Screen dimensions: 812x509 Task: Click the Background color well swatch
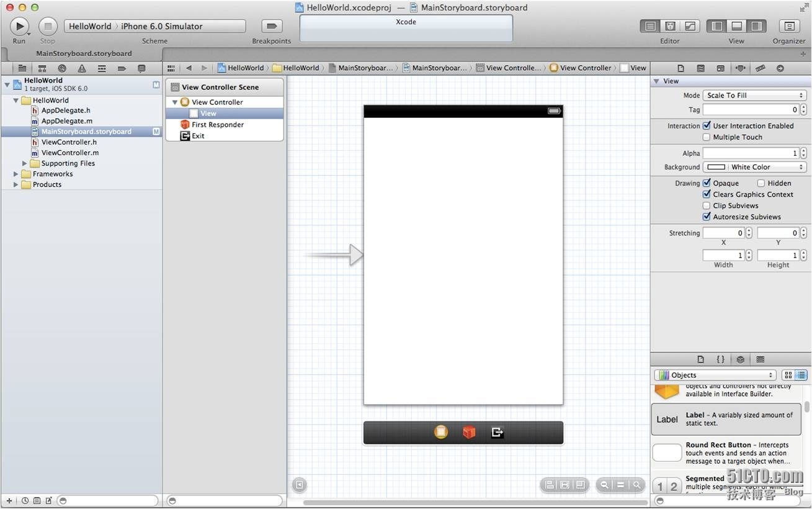[x=716, y=167]
